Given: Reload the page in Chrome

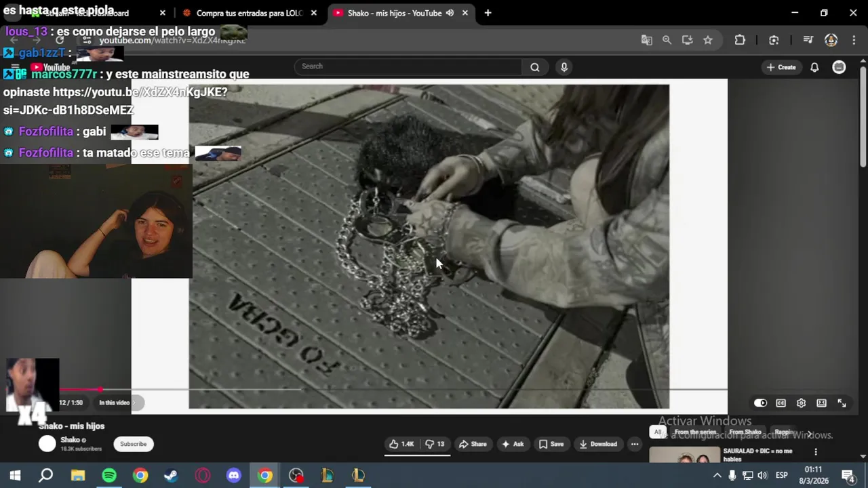Looking at the screenshot, I should 60,41.
